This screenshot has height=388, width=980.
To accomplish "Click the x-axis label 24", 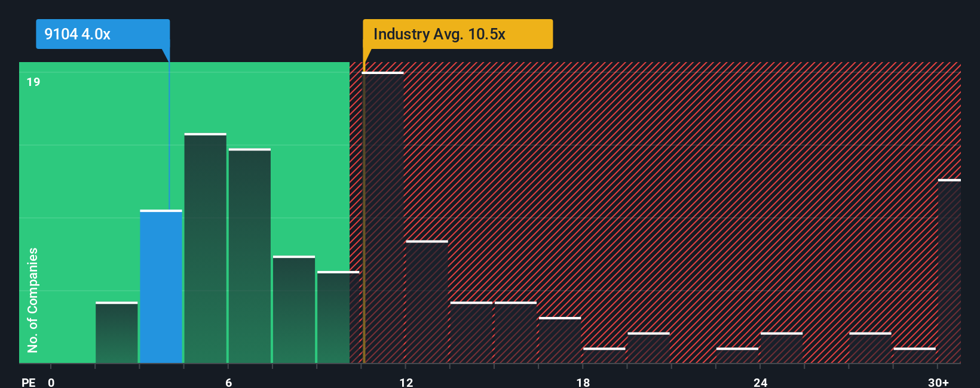I will [x=760, y=382].
